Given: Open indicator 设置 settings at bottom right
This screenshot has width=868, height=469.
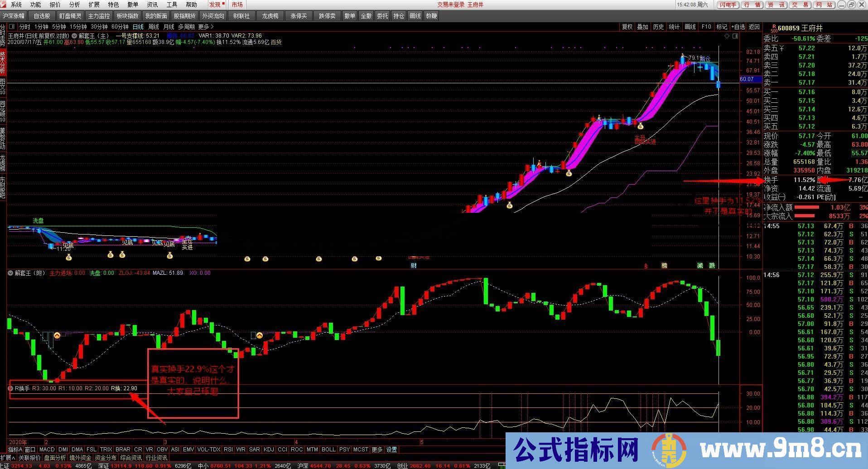Looking at the screenshot, I should [391, 450].
